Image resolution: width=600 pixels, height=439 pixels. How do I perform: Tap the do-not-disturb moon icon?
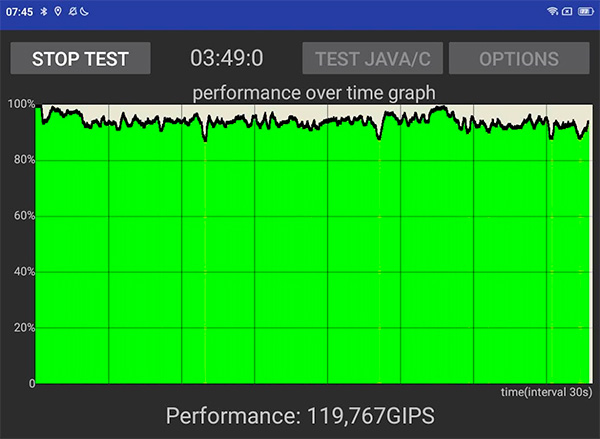84,11
